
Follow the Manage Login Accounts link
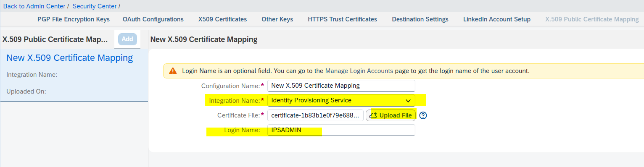359,71
